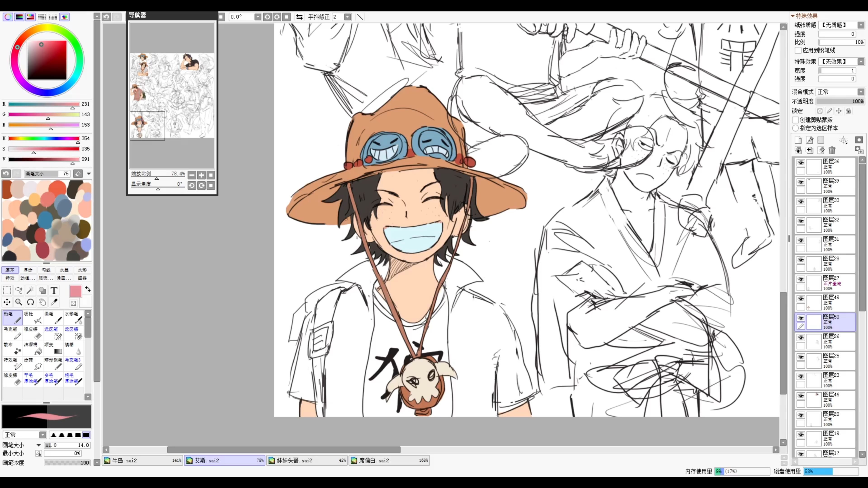The height and width of the screenshot is (488, 868).
Task: Adjust the 不透明度 opacity slider
Action: tap(840, 101)
